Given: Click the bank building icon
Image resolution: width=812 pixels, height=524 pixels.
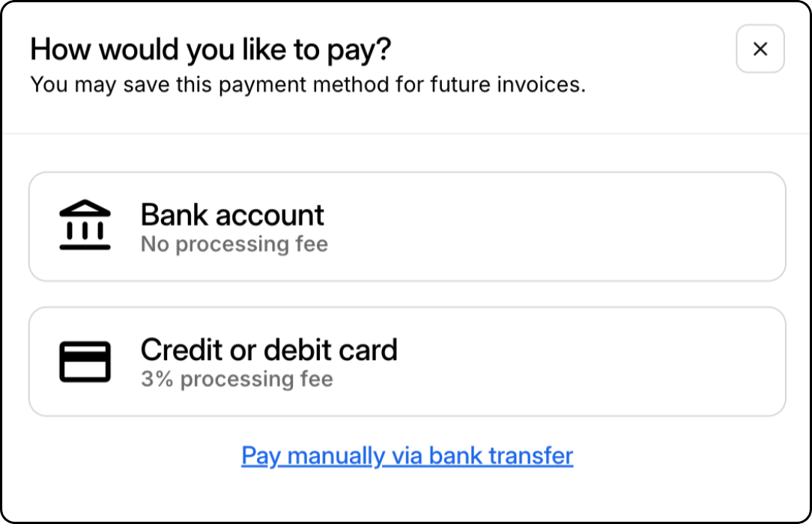Looking at the screenshot, I should [x=85, y=225].
